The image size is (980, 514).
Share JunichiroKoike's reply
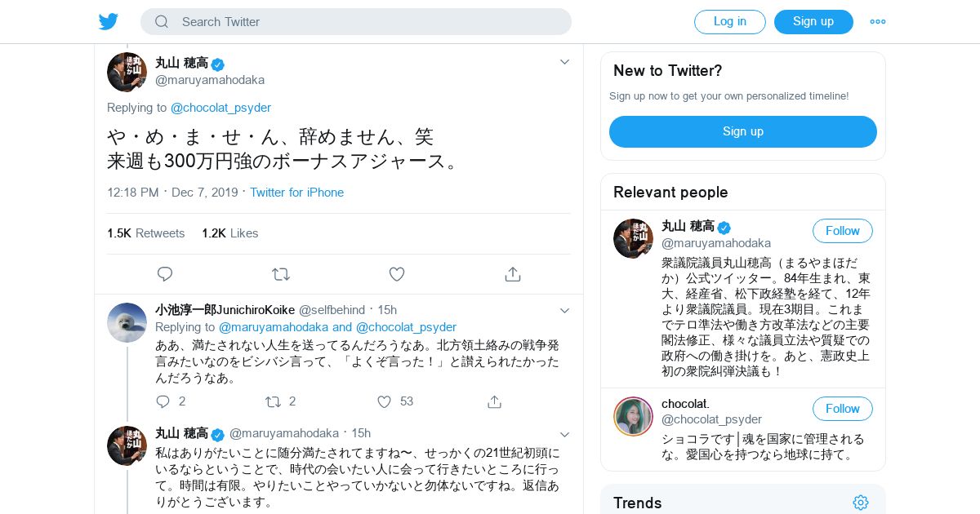(x=494, y=401)
